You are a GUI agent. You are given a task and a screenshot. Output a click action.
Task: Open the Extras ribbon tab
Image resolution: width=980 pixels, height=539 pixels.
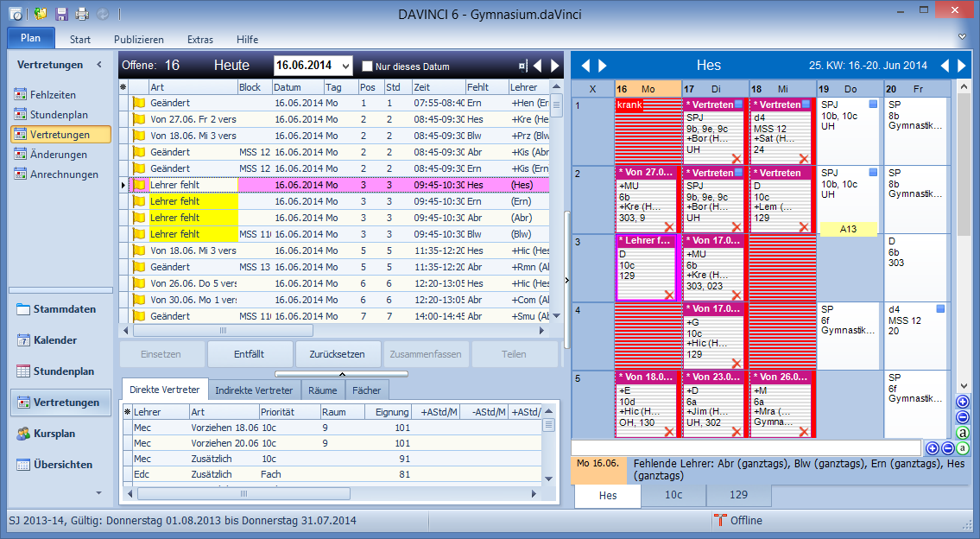pos(200,40)
